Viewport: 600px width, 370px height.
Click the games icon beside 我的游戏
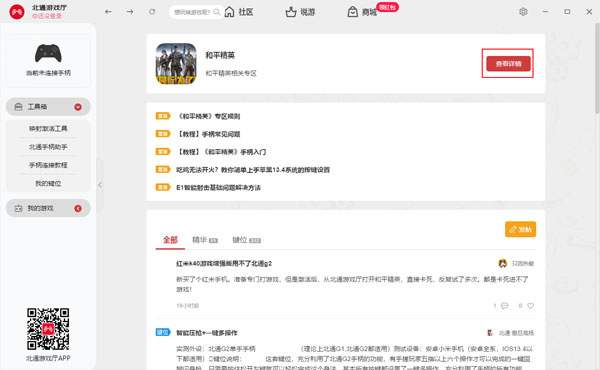(18, 208)
